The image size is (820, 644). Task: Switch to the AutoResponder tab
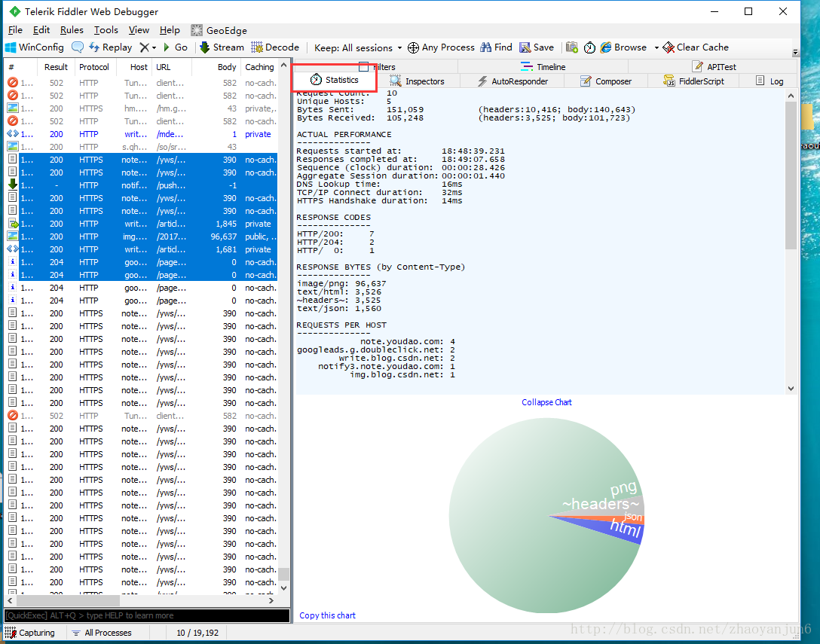click(x=512, y=81)
